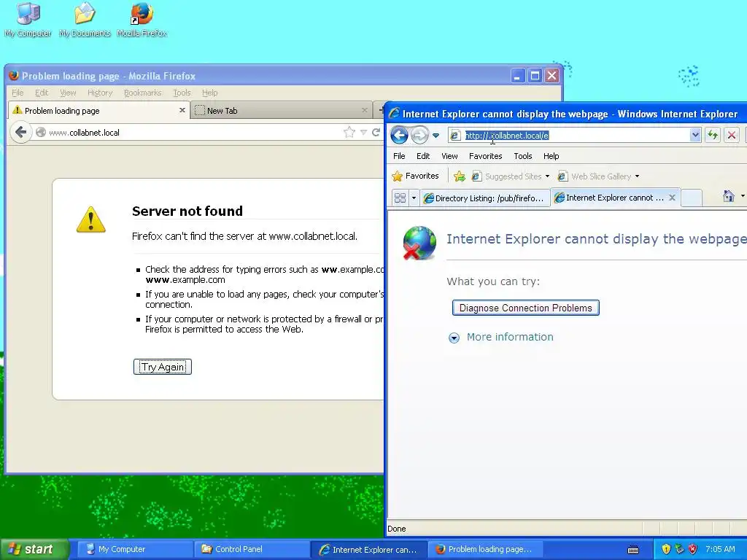Image resolution: width=747 pixels, height=560 pixels.
Task: Click red security alert tray icon
Action: [693, 549]
